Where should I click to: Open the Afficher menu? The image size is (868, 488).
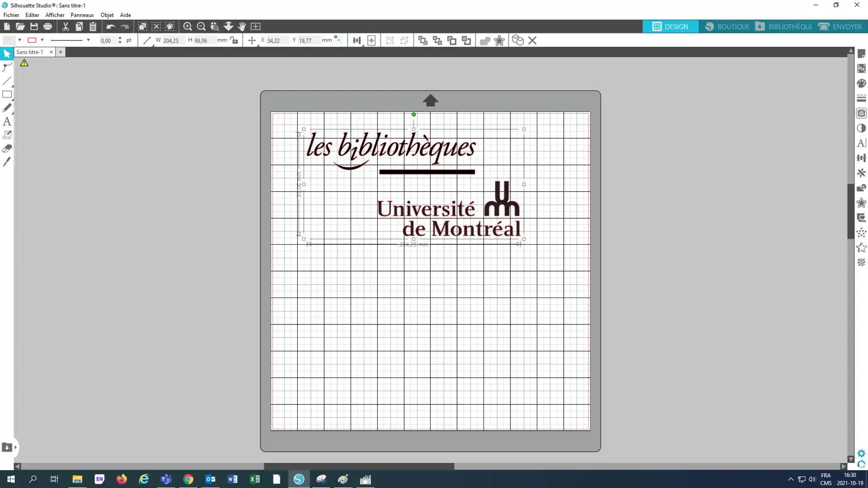pos(55,15)
